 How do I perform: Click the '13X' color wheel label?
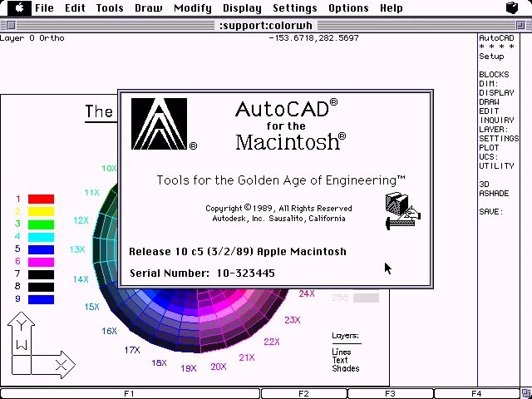[77, 249]
